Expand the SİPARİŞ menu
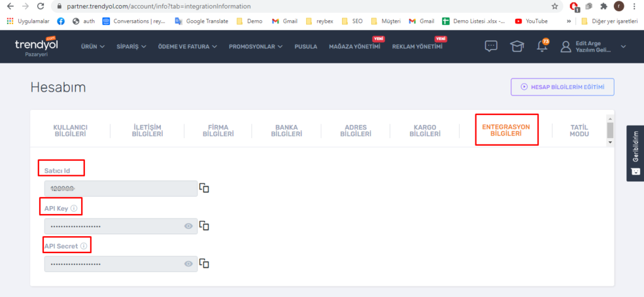This screenshot has height=297, width=644. point(131,46)
